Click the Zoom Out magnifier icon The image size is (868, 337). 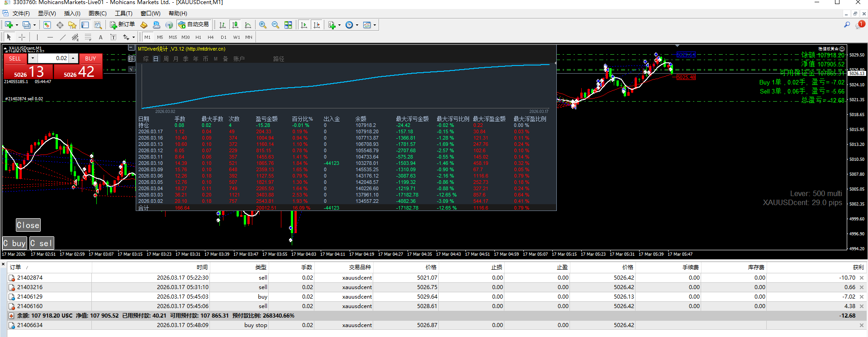[275, 25]
